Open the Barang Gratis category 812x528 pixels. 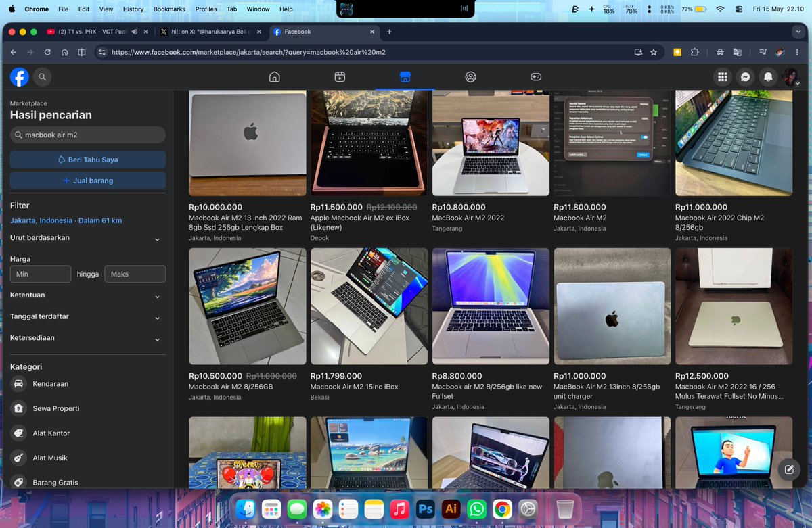88,483
